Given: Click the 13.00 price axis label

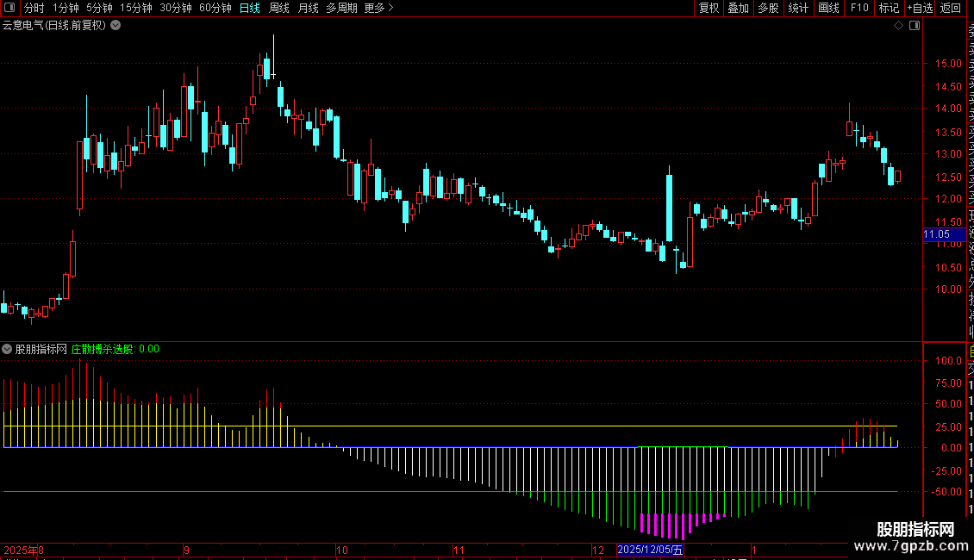Looking at the screenshot, I should click(948, 154).
